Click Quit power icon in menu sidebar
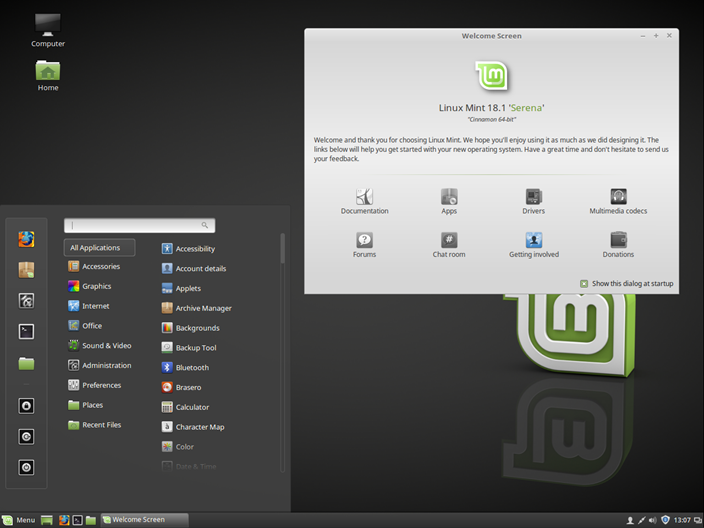Viewport: 704px width, 528px height. pyautogui.click(x=26, y=467)
